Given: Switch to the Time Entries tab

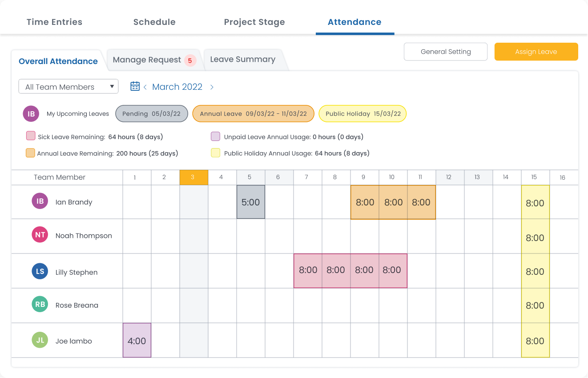Looking at the screenshot, I should coord(54,22).
